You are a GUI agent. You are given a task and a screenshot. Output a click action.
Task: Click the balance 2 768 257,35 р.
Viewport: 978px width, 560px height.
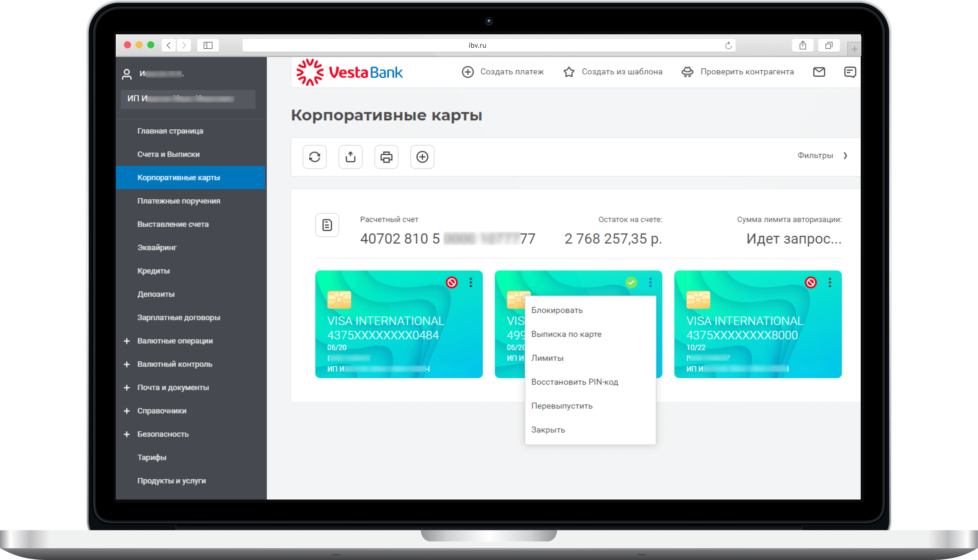tap(613, 239)
